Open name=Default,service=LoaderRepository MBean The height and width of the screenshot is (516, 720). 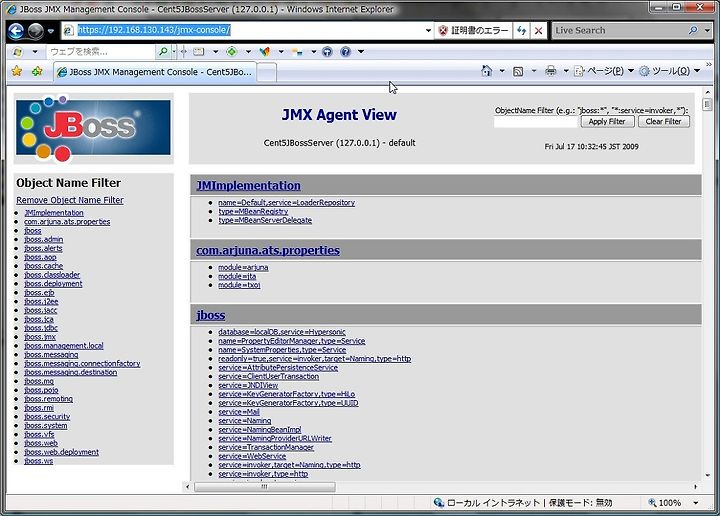point(287,203)
